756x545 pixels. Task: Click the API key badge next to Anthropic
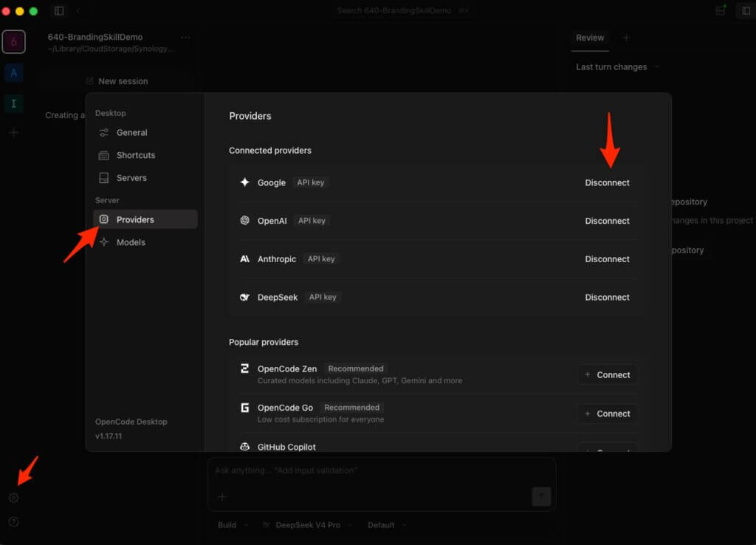tap(322, 259)
